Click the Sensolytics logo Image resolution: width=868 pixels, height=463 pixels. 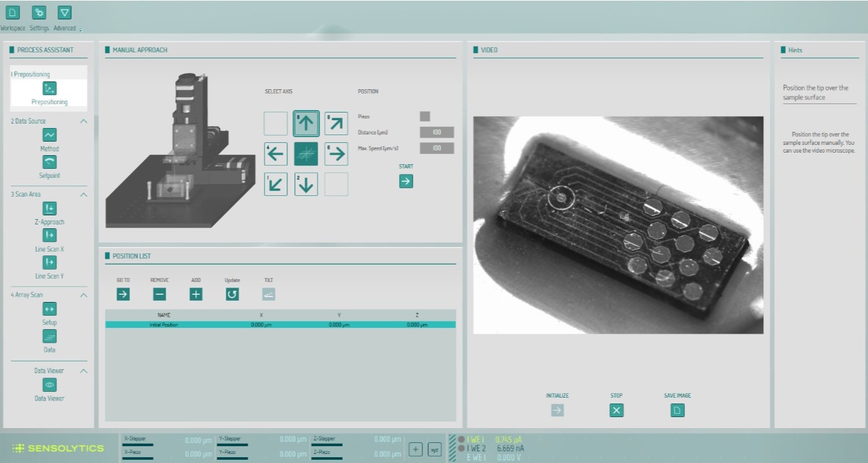[58, 448]
